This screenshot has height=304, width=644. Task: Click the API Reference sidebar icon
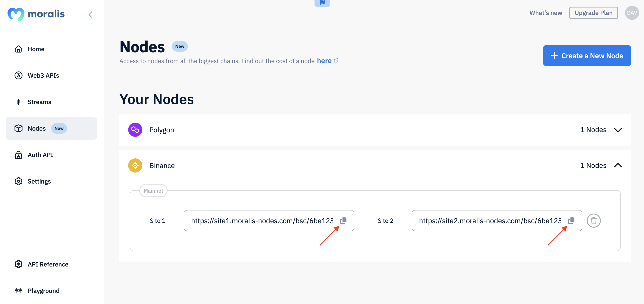point(18,264)
